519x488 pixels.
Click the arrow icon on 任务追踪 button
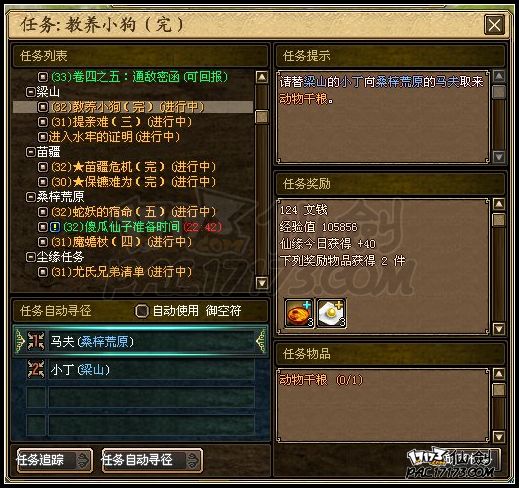click(82, 460)
